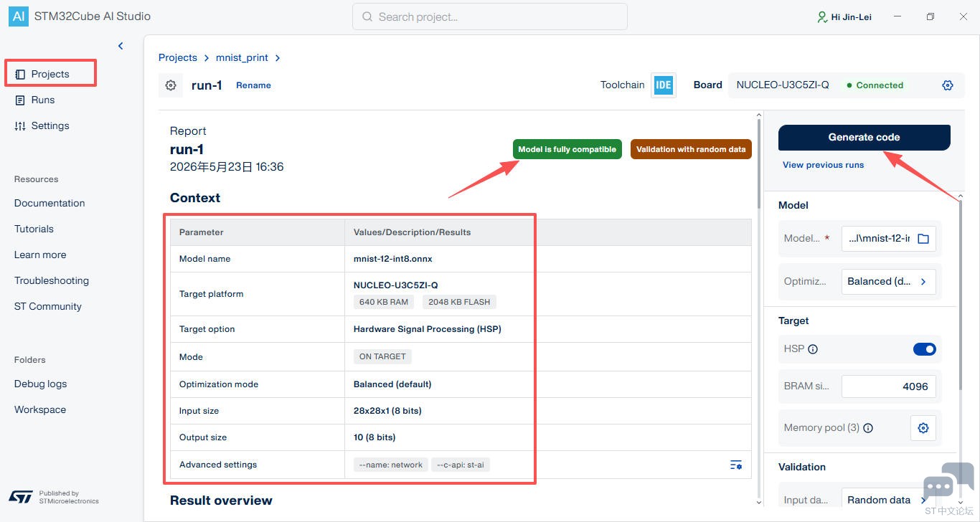Select Balanced (default) value in table
The height and width of the screenshot is (522, 980).
click(392, 384)
